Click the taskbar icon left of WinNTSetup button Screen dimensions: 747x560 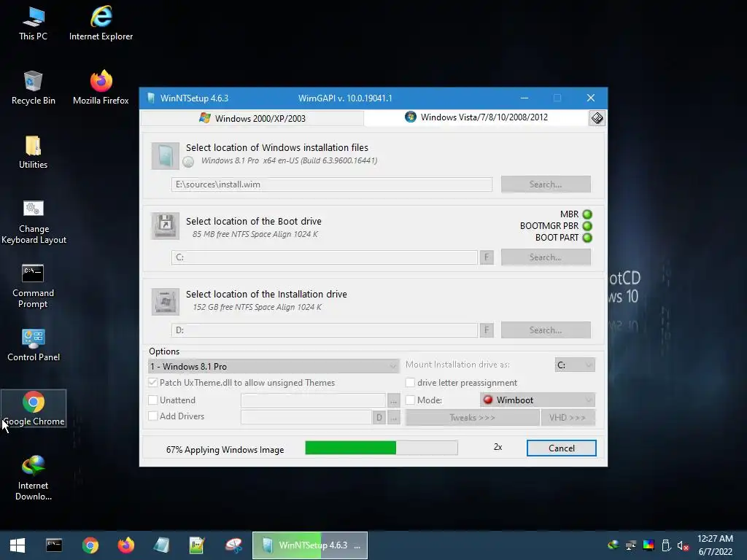[233, 545]
